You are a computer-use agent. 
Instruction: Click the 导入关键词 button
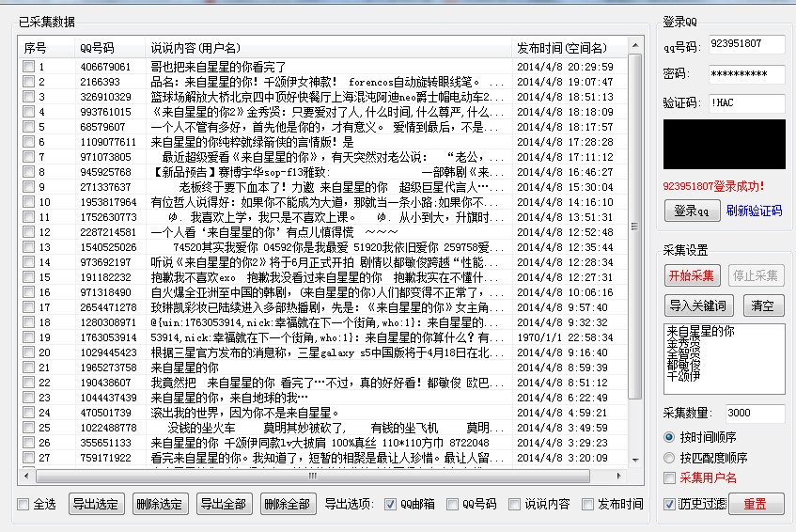click(x=697, y=305)
